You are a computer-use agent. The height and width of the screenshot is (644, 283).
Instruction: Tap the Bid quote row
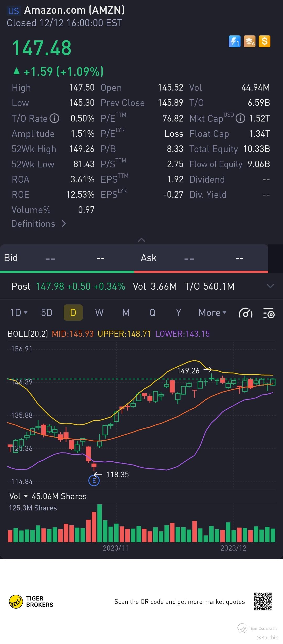(x=67, y=258)
